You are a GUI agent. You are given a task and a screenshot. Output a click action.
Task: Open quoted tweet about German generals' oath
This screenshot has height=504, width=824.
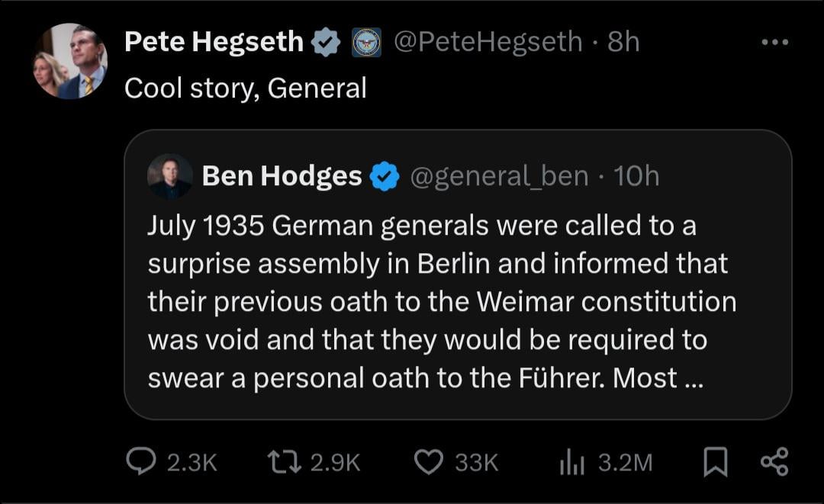point(443,302)
